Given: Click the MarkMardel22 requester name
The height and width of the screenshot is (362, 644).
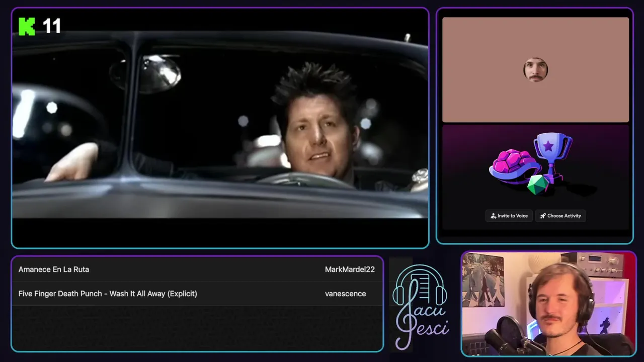Looking at the screenshot, I should pyautogui.click(x=350, y=269).
